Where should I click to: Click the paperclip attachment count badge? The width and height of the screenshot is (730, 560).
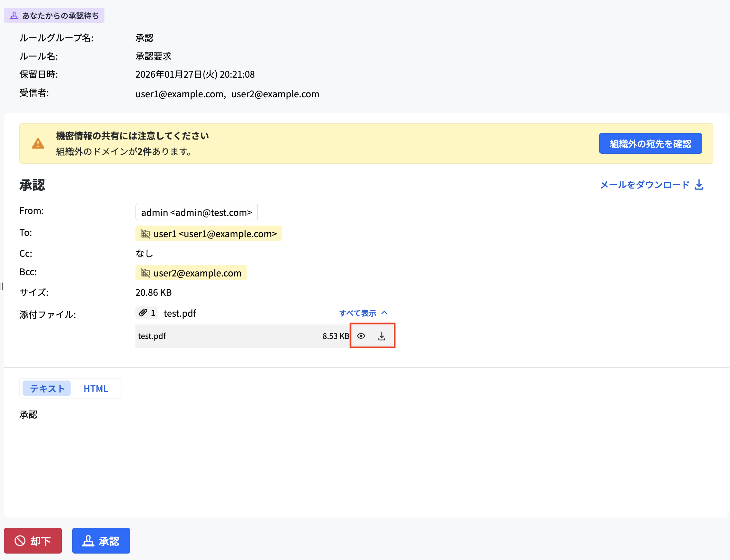[147, 313]
